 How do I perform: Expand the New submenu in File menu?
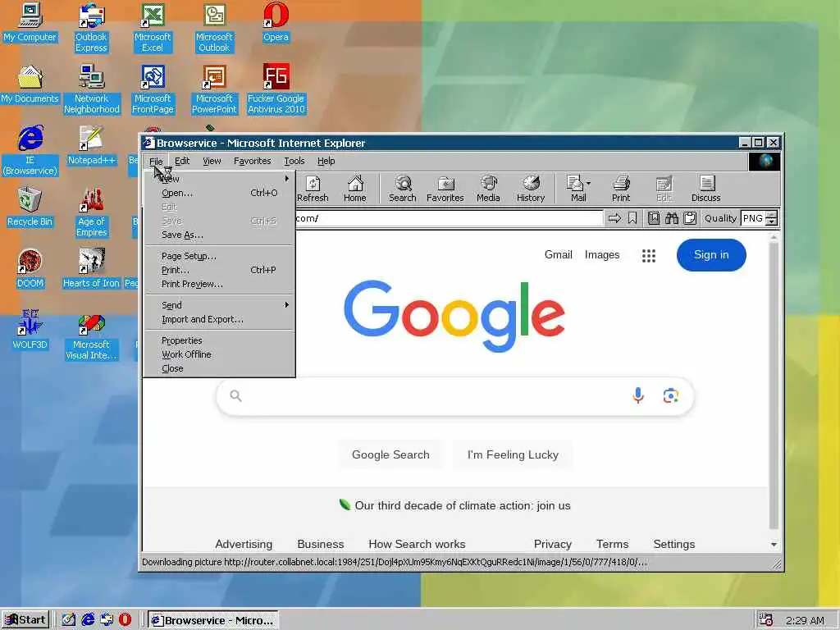220,179
